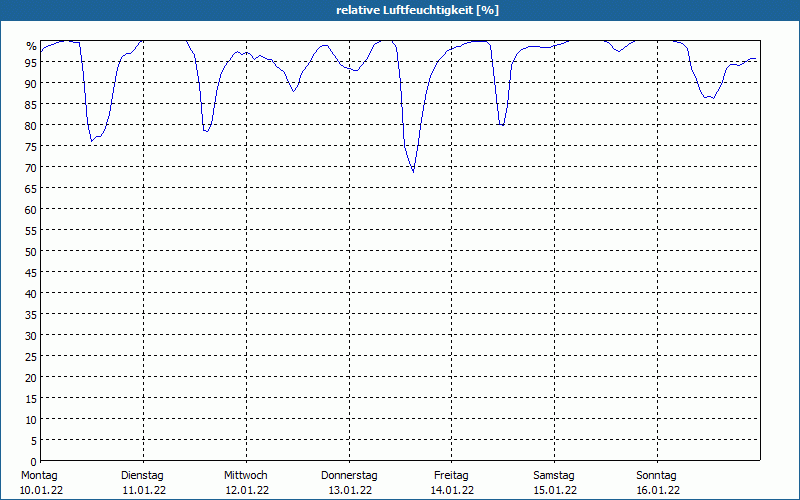
Task: Click the y-axis value '85'
Action: point(31,104)
